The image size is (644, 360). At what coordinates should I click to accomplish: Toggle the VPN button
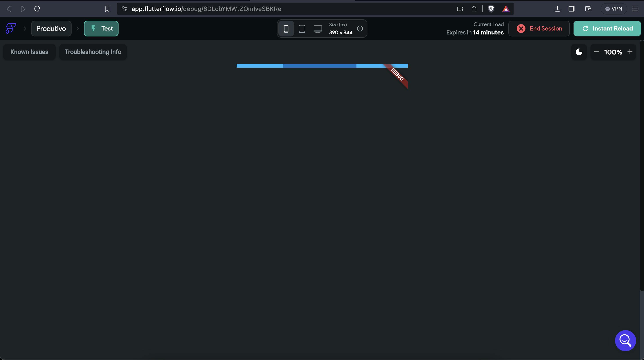(613, 9)
